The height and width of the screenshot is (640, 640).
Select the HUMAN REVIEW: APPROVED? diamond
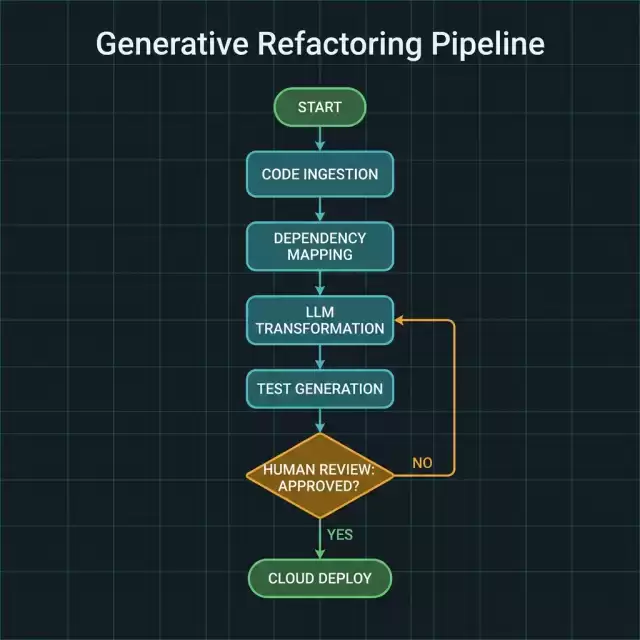(x=320, y=476)
